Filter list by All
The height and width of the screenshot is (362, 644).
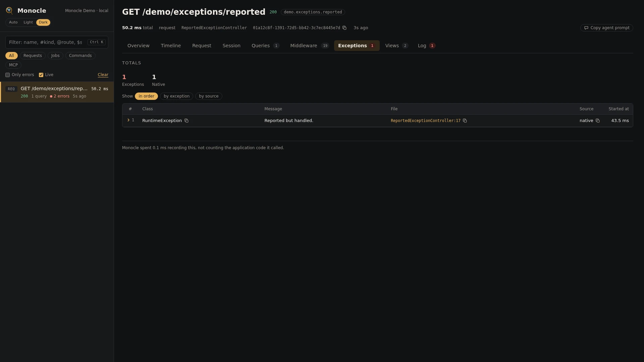click(x=11, y=56)
